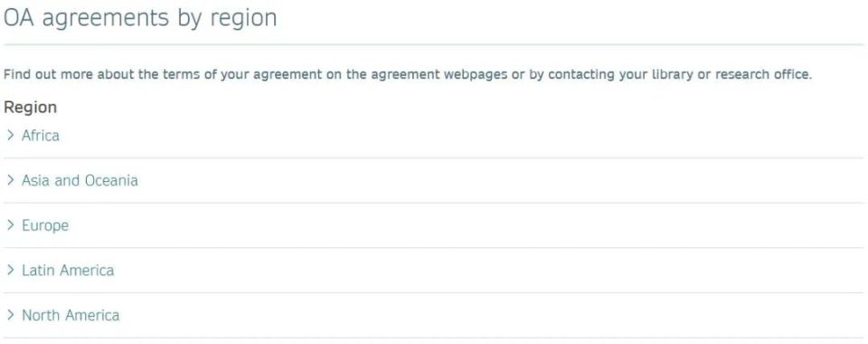Click the chevron icon beside Europe
The height and width of the screenshot is (344, 868).
(10, 225)
